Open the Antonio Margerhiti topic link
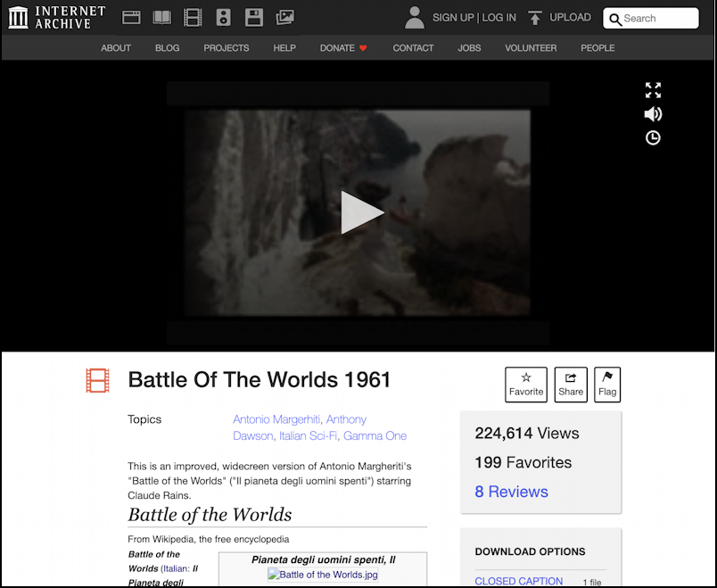 (276, 419)
